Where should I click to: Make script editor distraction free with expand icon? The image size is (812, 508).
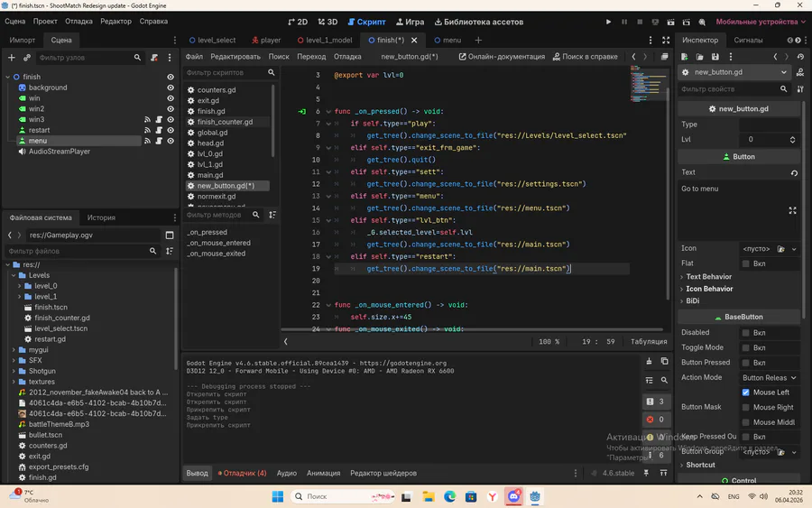click(666, 40)
